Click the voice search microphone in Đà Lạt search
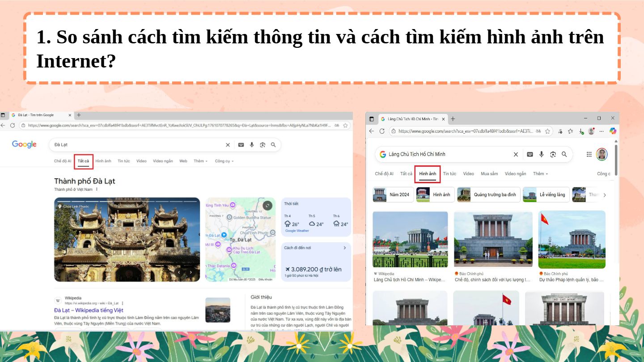Viewport: 644px width, 362px height. click(x=252, y=145)
